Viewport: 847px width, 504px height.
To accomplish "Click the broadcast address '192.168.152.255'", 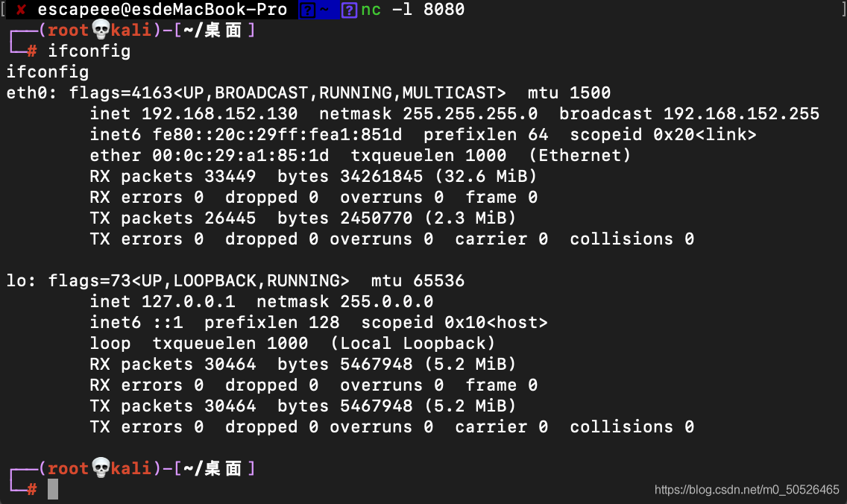I will 742,113.
